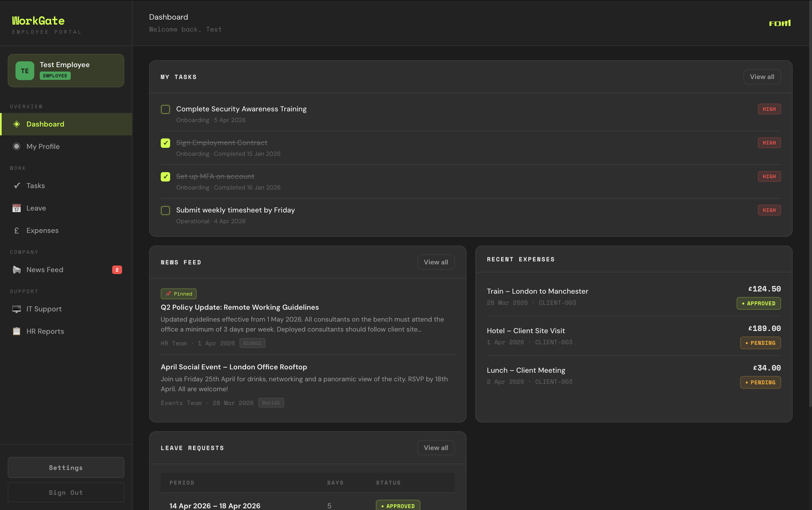
Task: Click View all in My Tasks
Action: coord(762,77)
